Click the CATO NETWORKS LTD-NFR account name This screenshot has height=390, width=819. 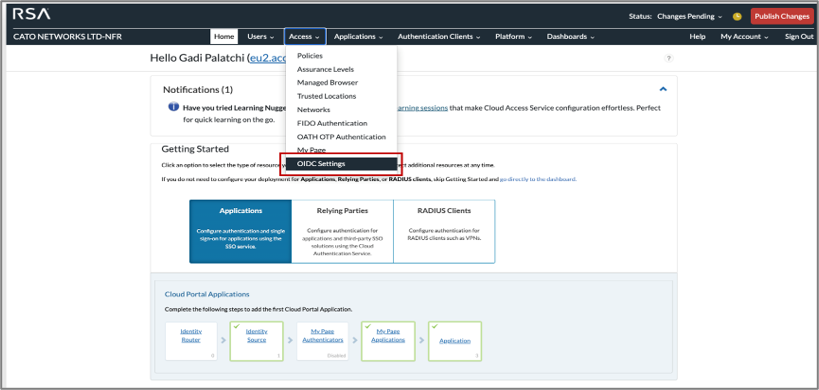click(67, 37)
